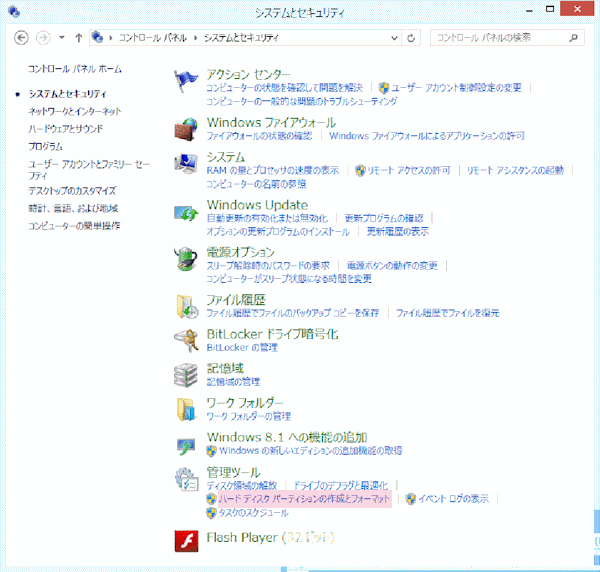Click ワーク フォルダーの管理

pos(249,416)
